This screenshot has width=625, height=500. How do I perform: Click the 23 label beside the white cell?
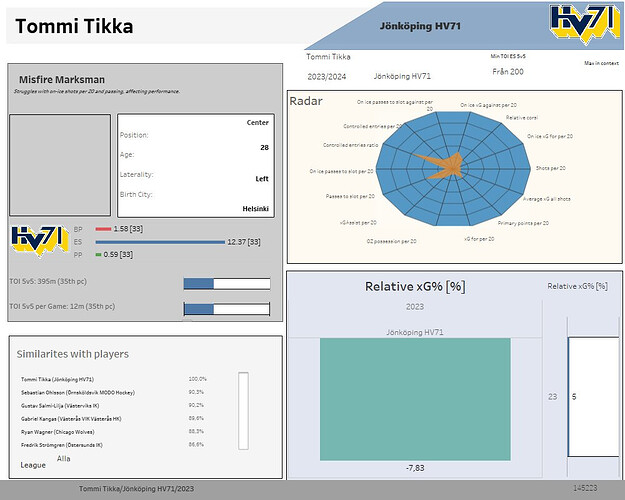click(x=552, y=397)
